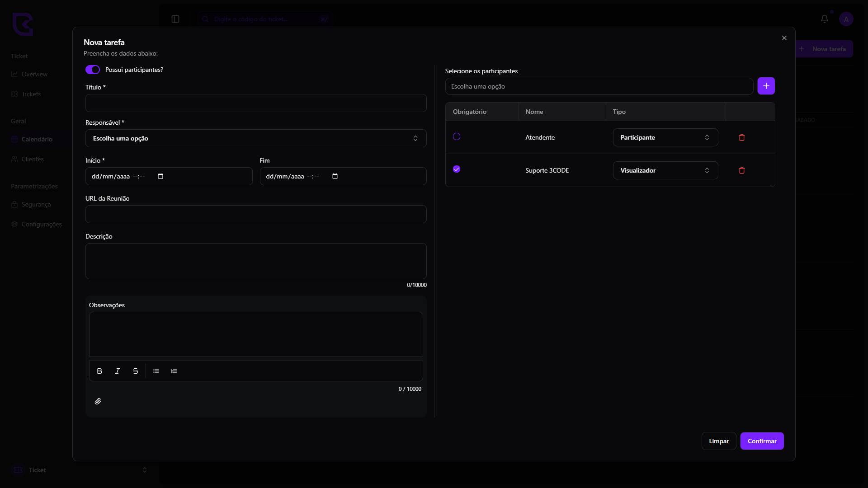
Task: Add participant with the plus button
Action: click(x=766, y=86)
